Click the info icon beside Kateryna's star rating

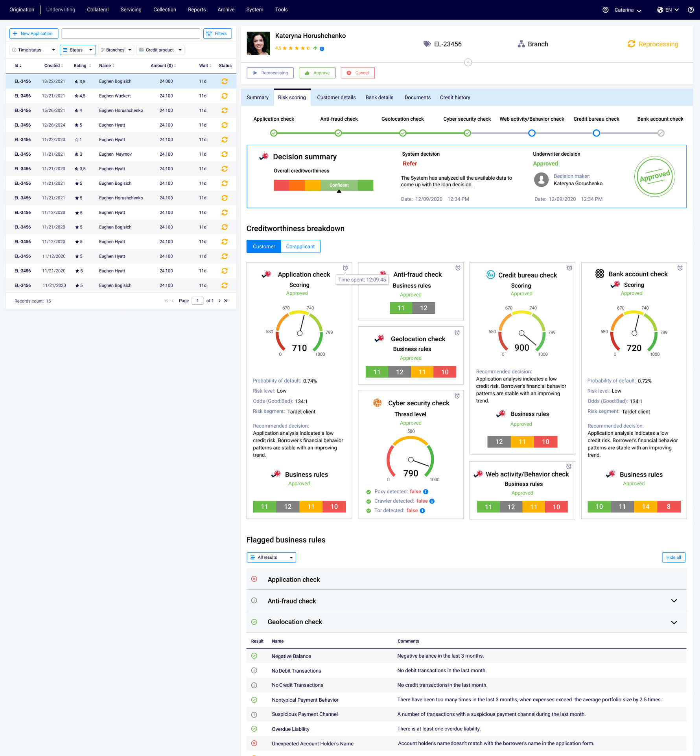coord(322,48)
